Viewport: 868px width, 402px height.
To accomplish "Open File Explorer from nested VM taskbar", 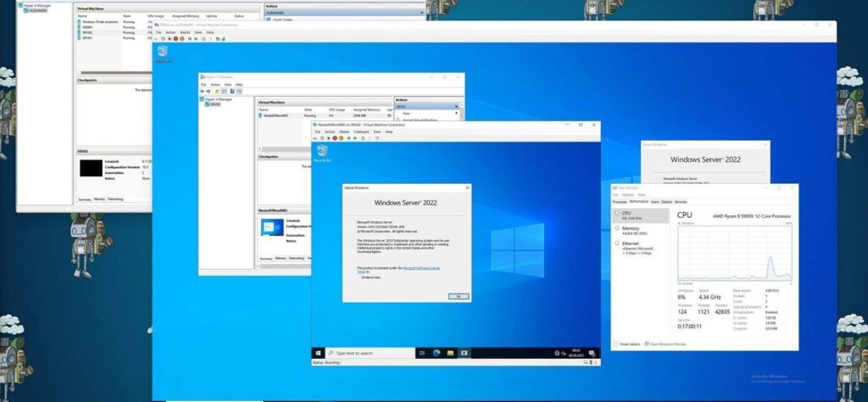I will pos(451,353).
